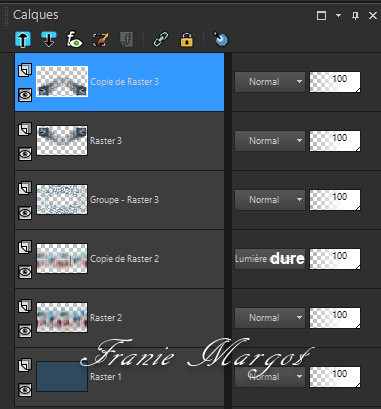
Task: Open the Calques panel options arrow
Action: [338, 15]
